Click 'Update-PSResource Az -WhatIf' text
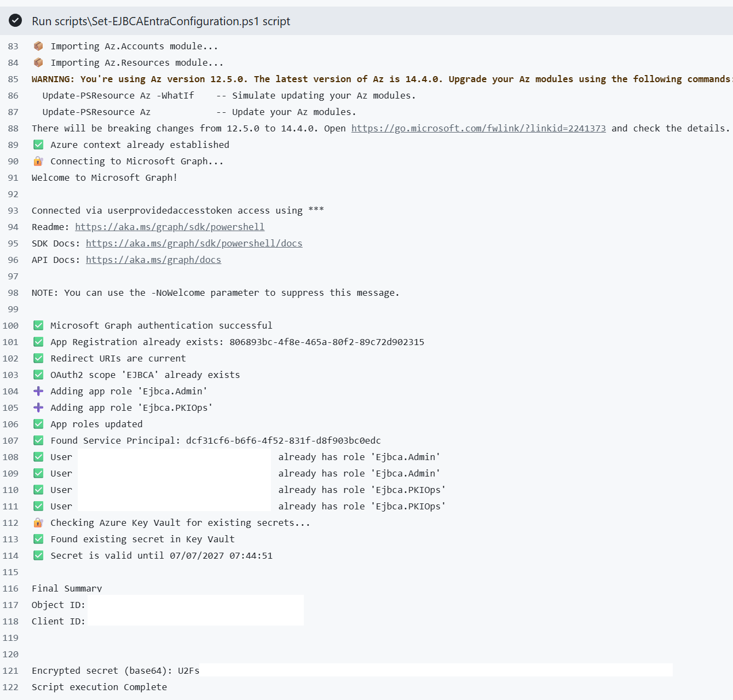The width and height of the screenshot is (733, 700). pyautogui.click(x=118, y=95)
